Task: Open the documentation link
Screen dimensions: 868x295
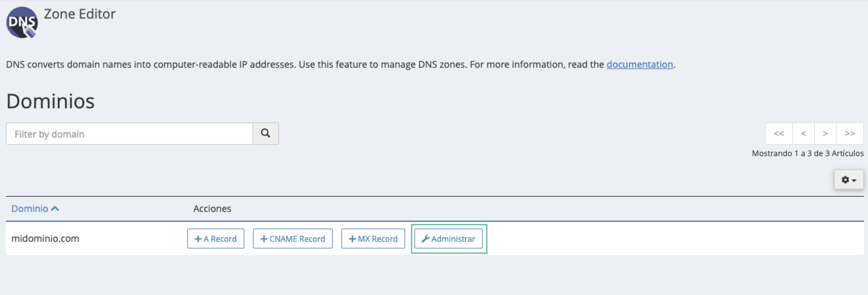Action: [639, 64]
